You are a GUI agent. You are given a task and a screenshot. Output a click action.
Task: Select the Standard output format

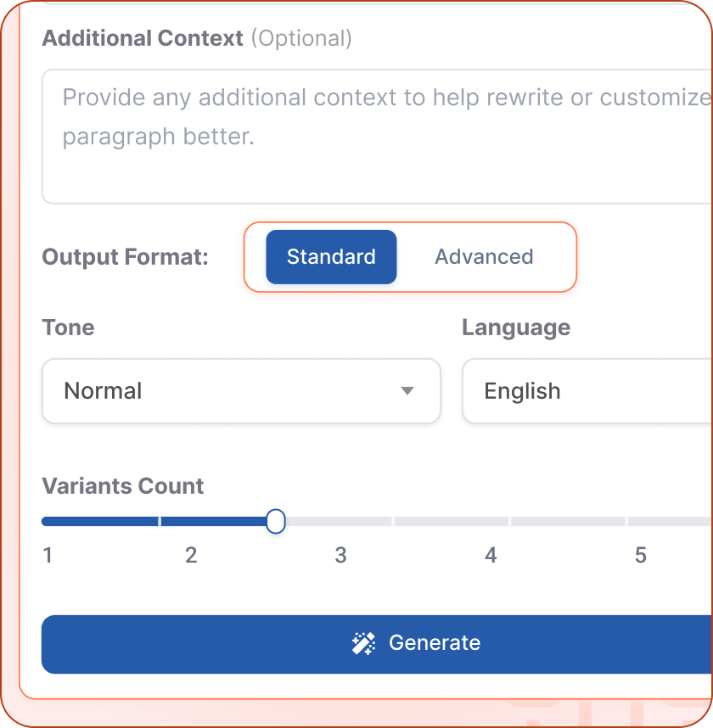tap(331, 257)
